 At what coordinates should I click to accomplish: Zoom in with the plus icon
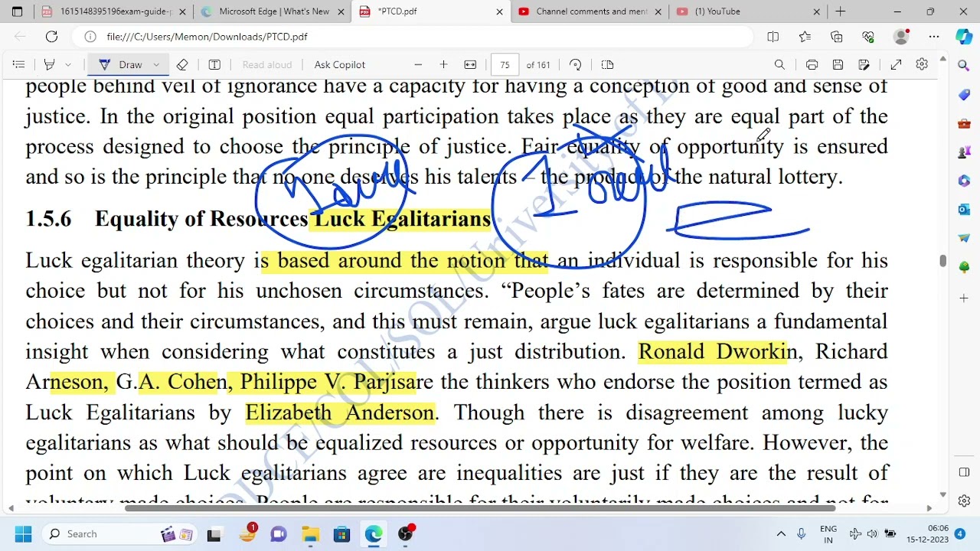tap(443, 65)
